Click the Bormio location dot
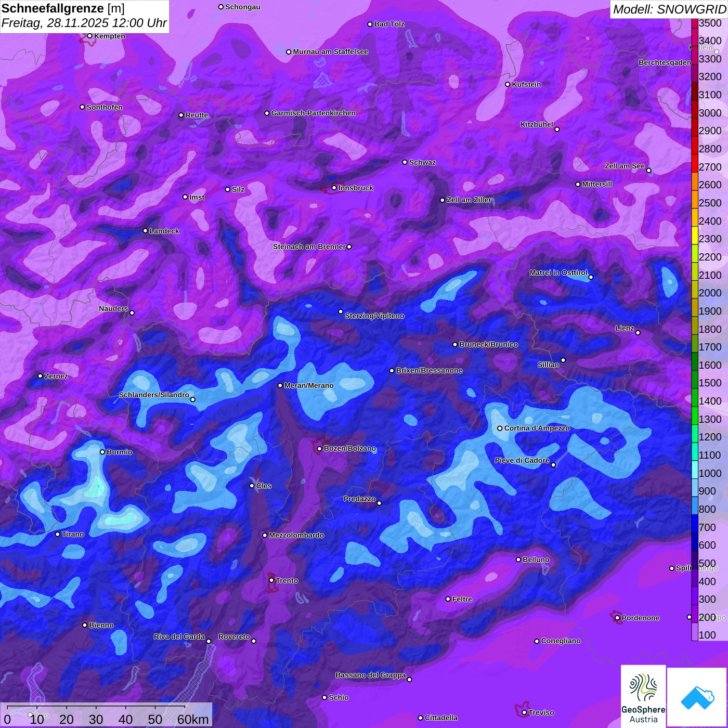Viewport: 728px width, 728px height. click(102, 452)
